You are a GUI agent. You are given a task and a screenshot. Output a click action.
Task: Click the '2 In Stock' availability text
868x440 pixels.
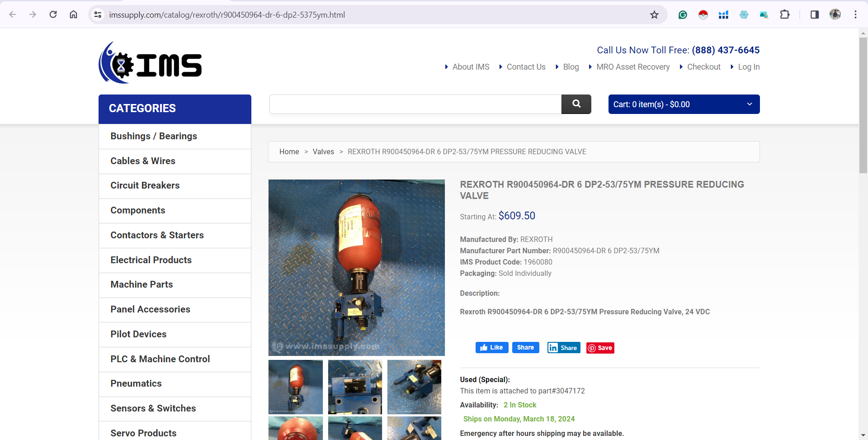pyautogui.click(x=520, y=405)
